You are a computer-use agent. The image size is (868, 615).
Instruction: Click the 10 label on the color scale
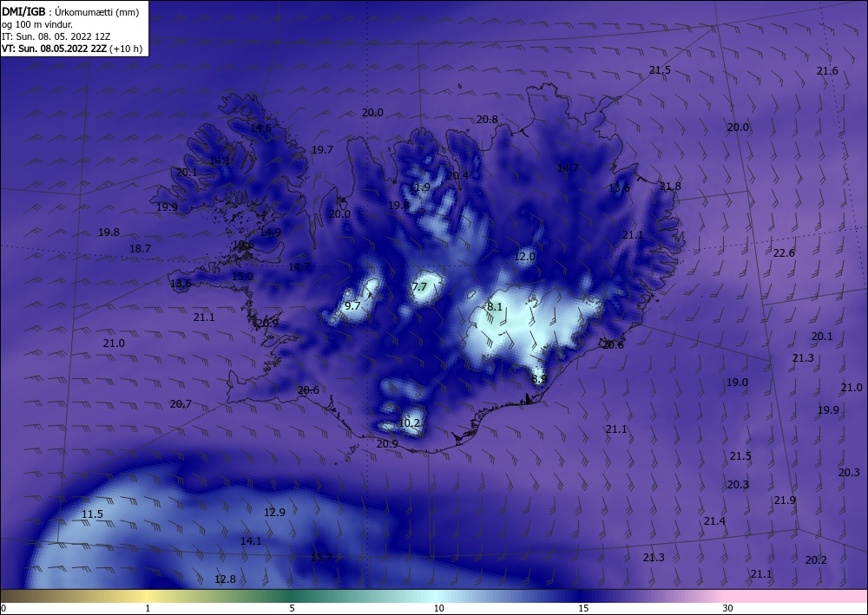click(x=439, y=608)
